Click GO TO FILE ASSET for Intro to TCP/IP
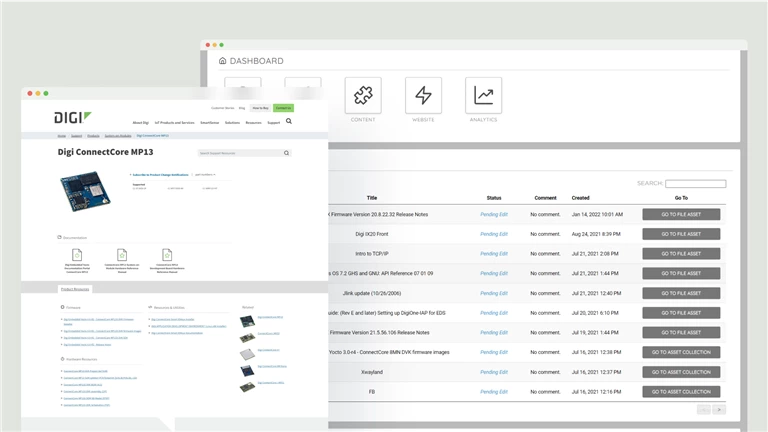The width and height of the screenshot is (768, 432). tap(681, 254)
